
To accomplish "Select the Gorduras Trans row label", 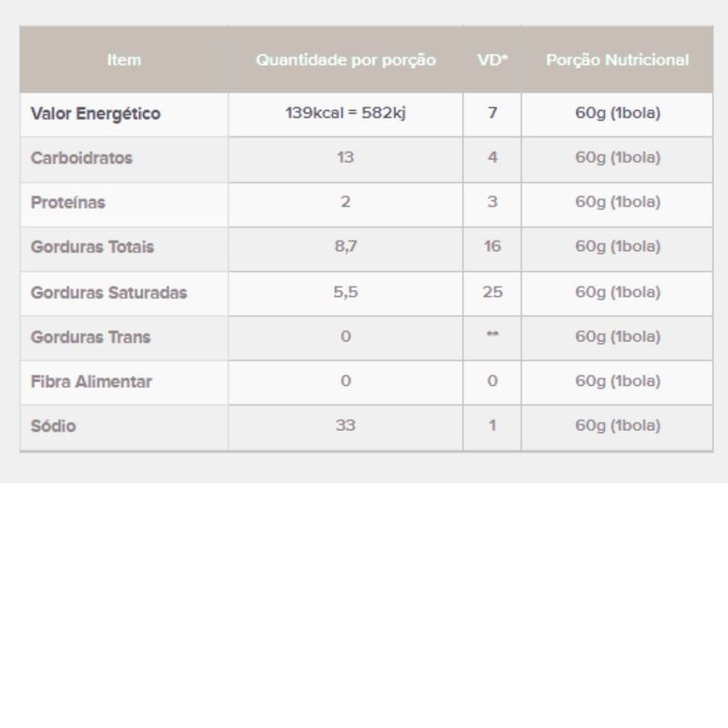I will (x=90, y=338).
